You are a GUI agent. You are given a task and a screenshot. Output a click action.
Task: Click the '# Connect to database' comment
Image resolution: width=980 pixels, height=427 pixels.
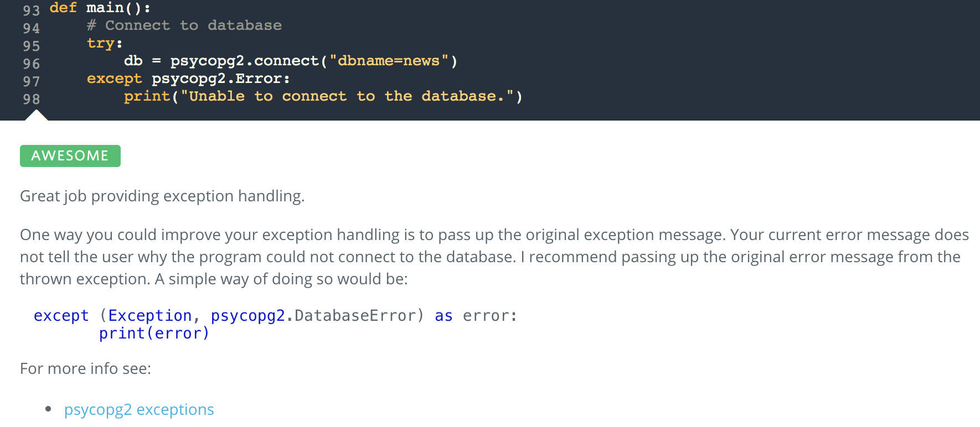coord(184,25)
